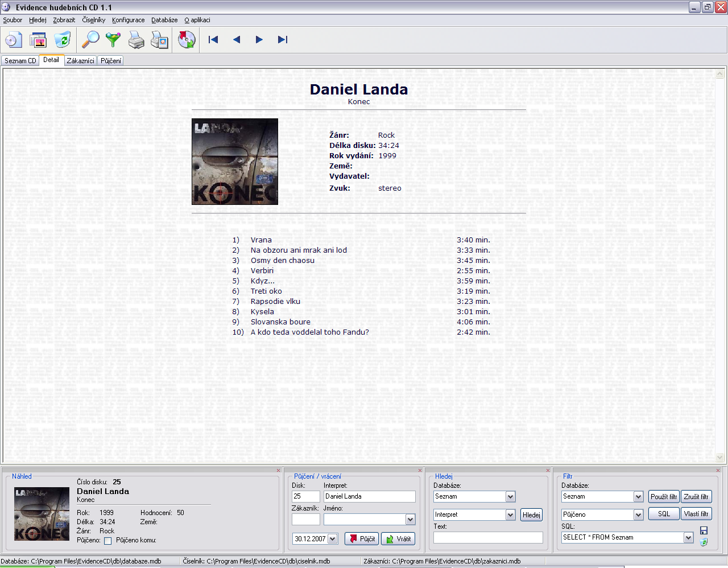Open the Konfigurace menu
Viewport: 728px width, 568px height.
[128, 20]
